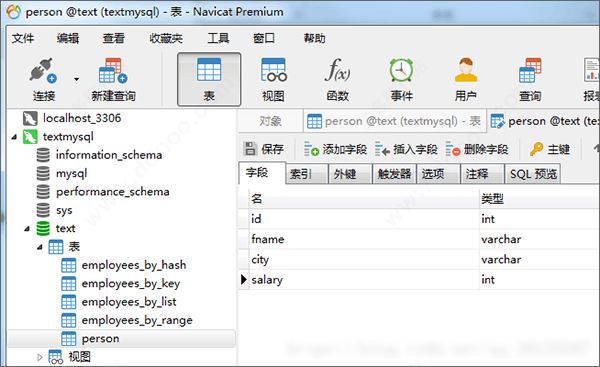Click the Function (函数) f(x) icon
600x367 pixels.
(338, 70)
